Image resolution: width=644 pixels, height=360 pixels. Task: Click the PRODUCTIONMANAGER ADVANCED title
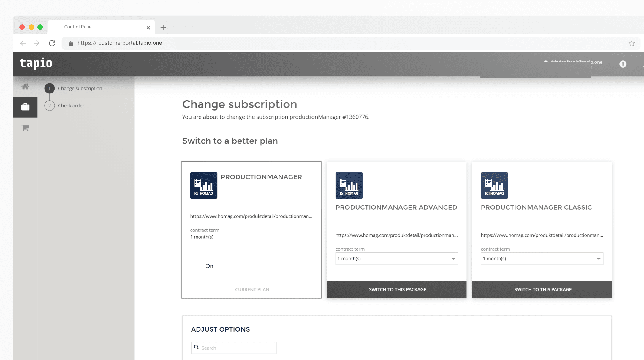click(396, 207)
